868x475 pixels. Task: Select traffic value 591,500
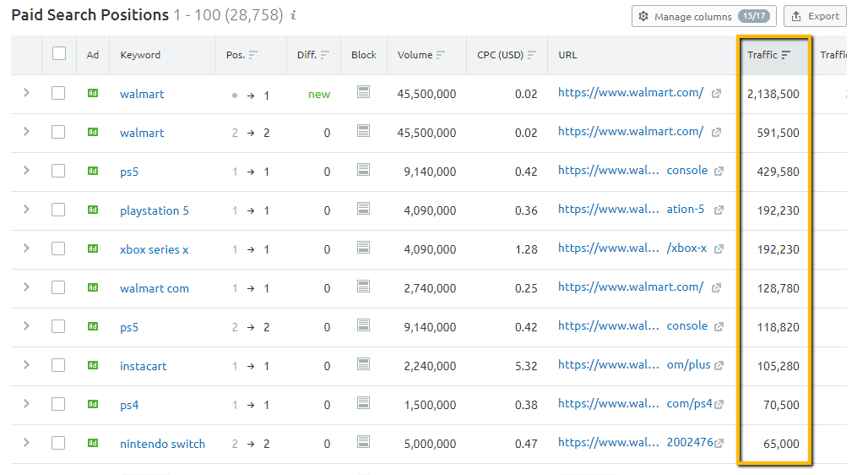click(778, 133)
